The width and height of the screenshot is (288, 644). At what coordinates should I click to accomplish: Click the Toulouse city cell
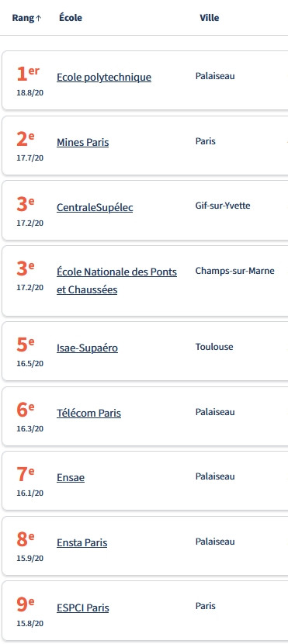(x=214, y=347)
